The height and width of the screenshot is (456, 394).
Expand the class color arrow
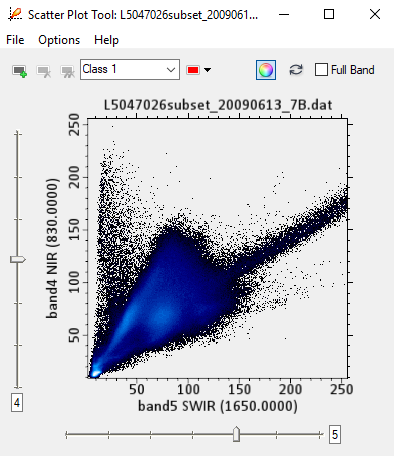click(208, 70)
